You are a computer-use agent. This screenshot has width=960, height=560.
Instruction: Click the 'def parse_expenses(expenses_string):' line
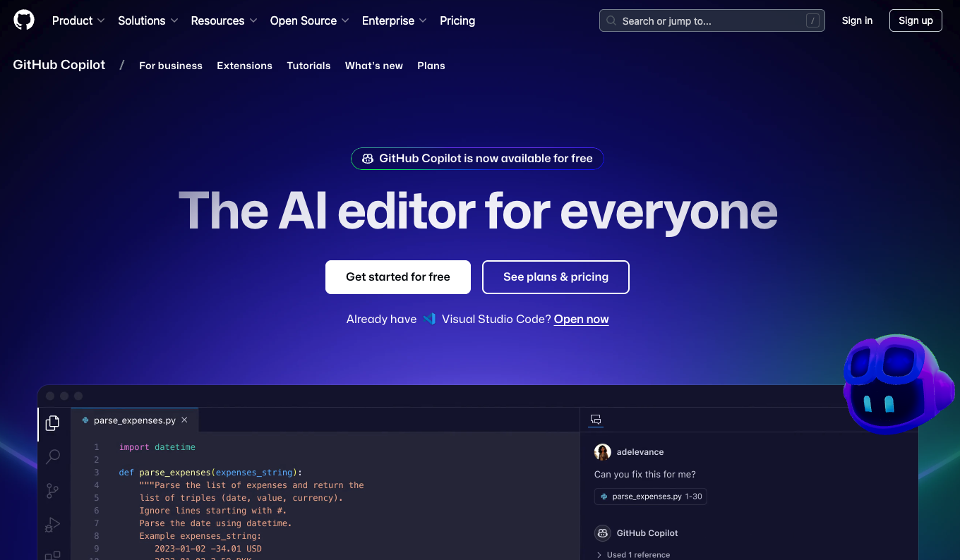(x=210, y=473)
